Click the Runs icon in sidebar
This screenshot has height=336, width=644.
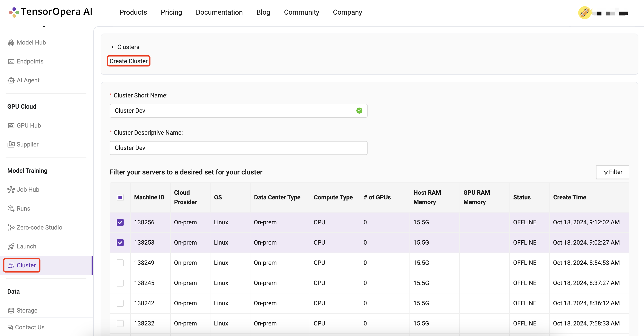click(11, 209)
